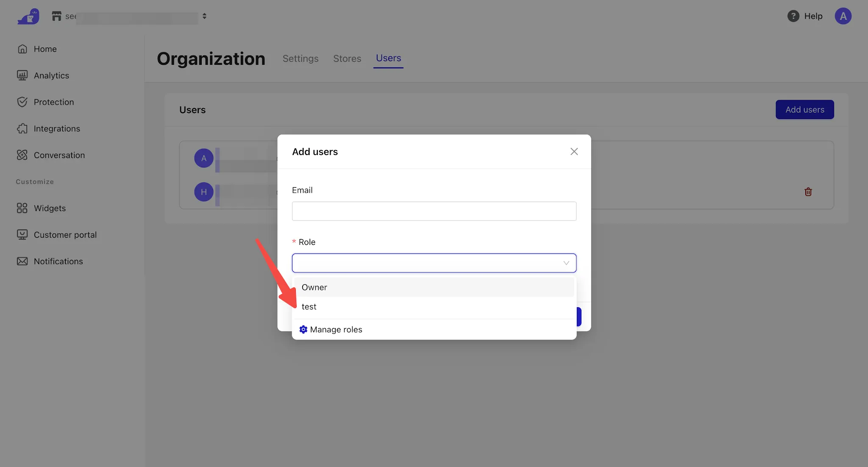This screenshot has width=868, height=467.
Task: Open the store switcher arrows
Action: click(x=204, y=16)
